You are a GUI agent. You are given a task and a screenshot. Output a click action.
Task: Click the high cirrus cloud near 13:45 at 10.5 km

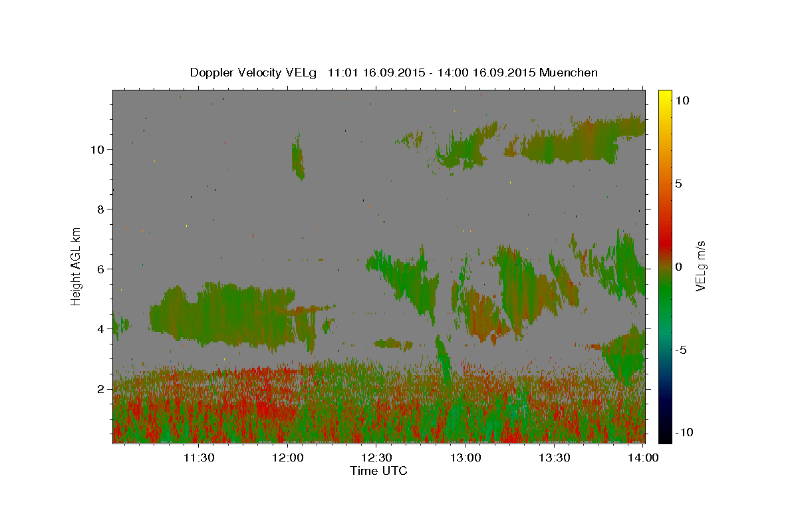(x=582, y=141)
